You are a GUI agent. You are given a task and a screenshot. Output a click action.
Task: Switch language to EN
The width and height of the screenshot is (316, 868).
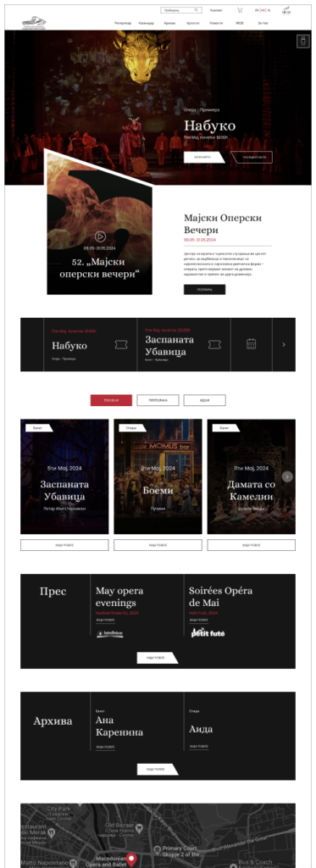[257, 10]
